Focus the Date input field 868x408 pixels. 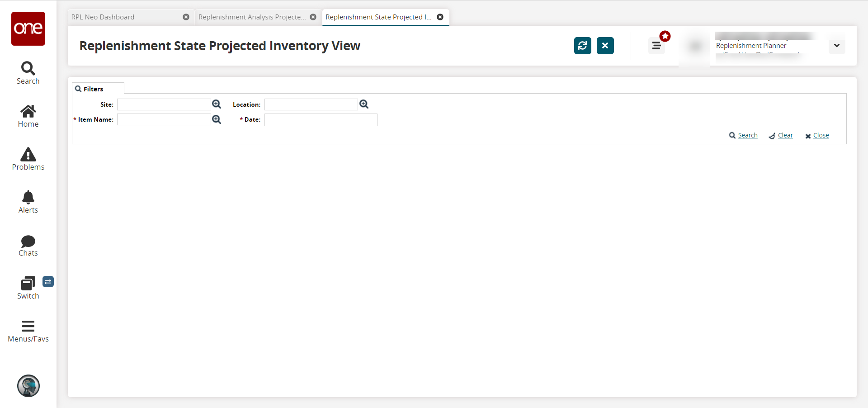(321, 120)
